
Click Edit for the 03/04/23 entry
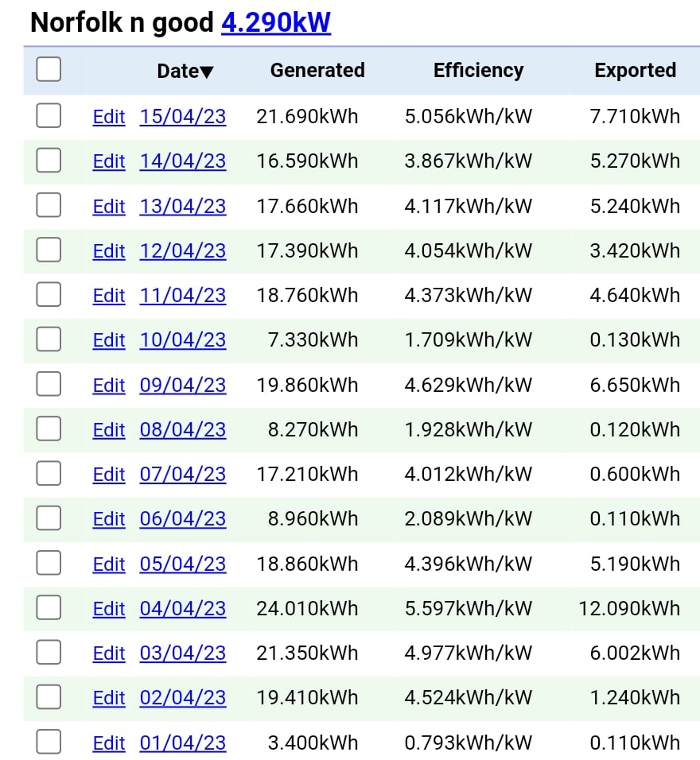(109, 653)
